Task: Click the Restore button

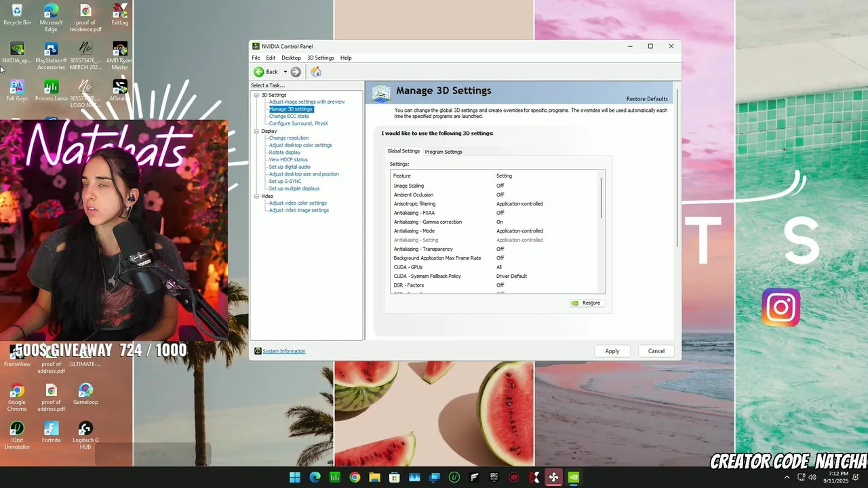Action: [587, 303]
